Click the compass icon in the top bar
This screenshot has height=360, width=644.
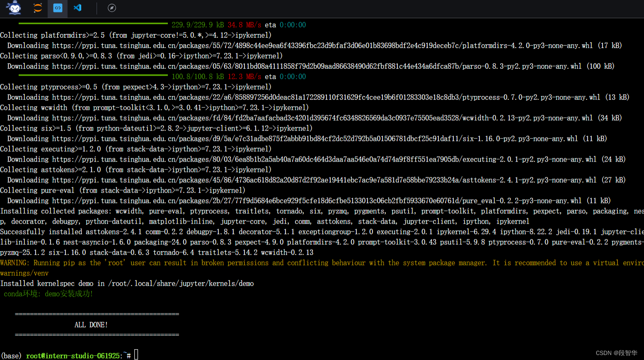pos(112,8)
